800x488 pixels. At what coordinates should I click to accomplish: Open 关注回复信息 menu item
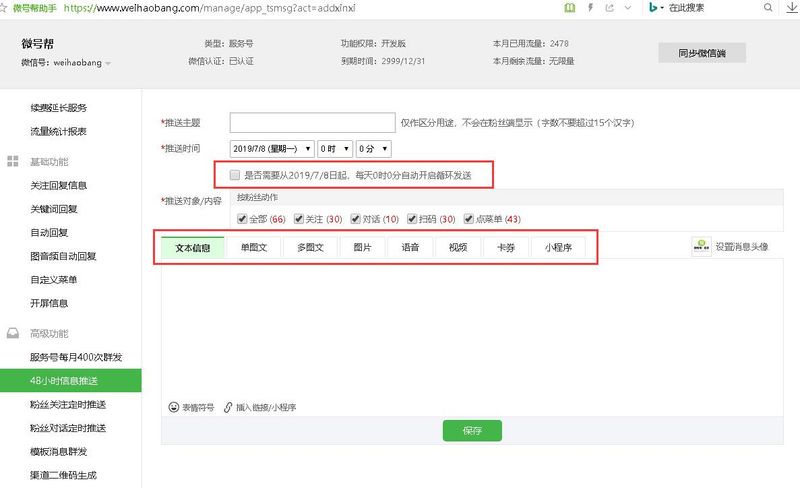point(59,185)
